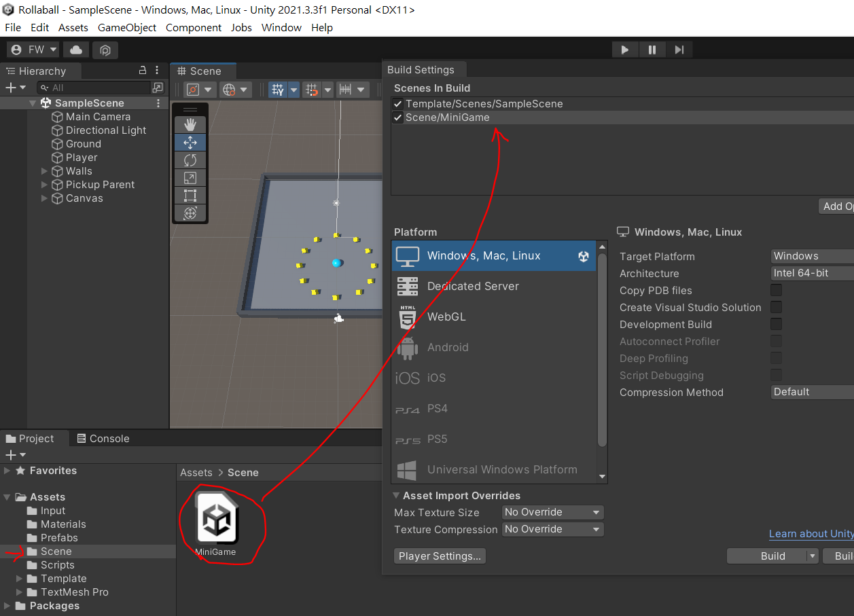Open Max Texture Size dropdown
Viewport: 854px width, 616px height.
pyautogui.click(x=553, y=512)
